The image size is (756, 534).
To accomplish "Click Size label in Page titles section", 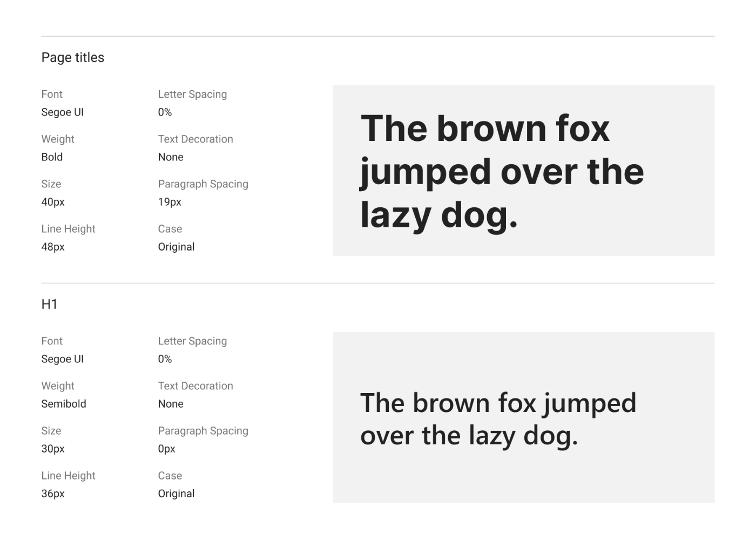I will [51, 184].
